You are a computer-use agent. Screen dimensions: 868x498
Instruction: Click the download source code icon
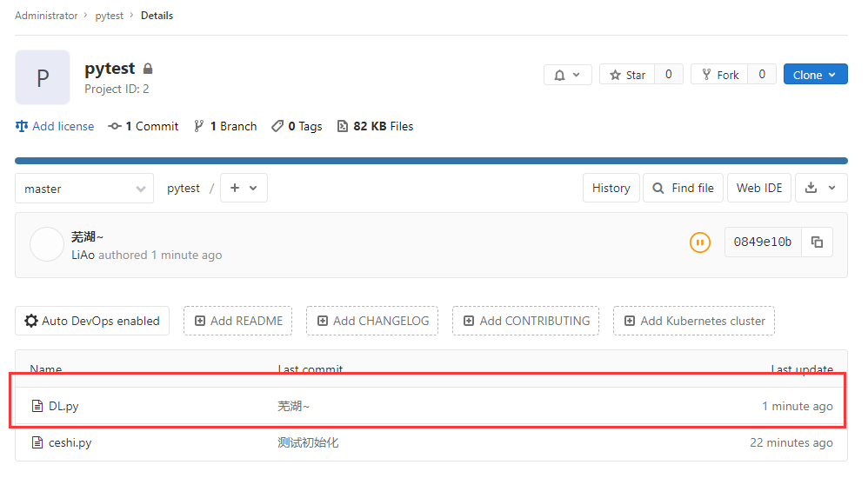[x=811, y=188]
